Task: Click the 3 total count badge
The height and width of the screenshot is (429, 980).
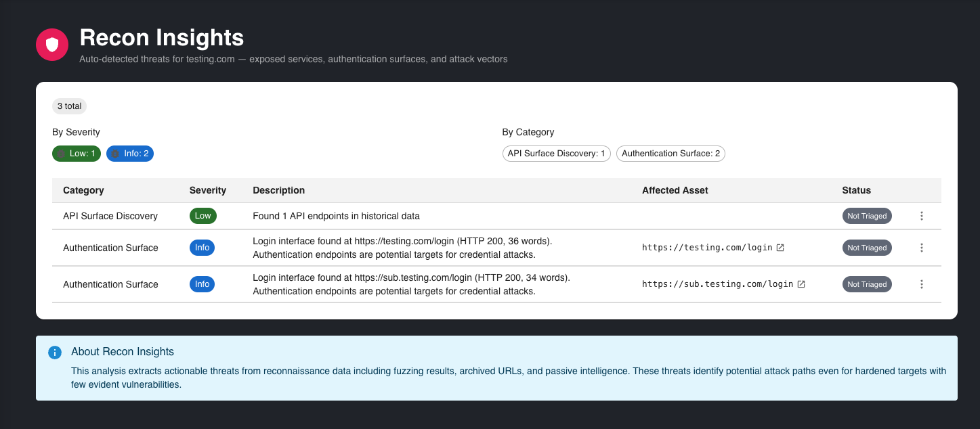Action: [69, 106]
